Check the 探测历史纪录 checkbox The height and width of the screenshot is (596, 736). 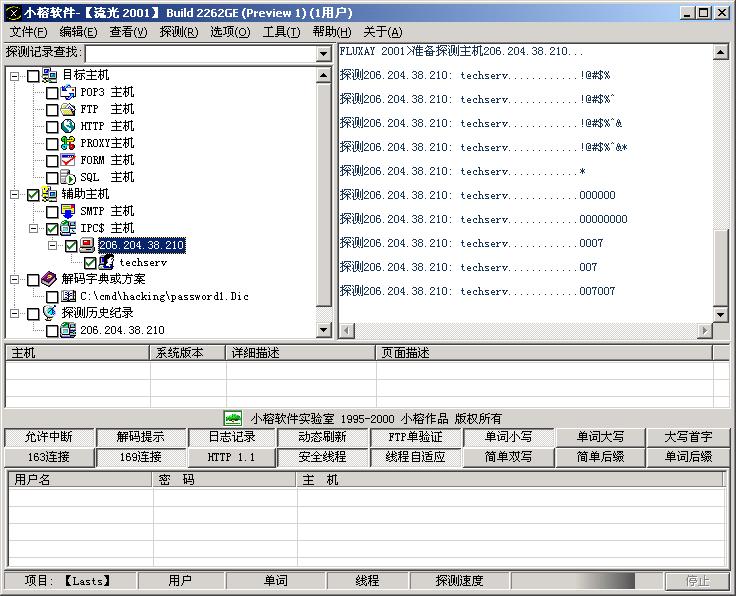tap(33, 313)
